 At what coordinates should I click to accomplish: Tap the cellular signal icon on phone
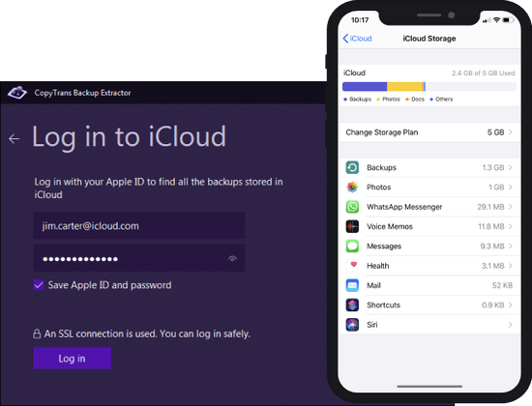pyautogui.click(x=487, y=20)
